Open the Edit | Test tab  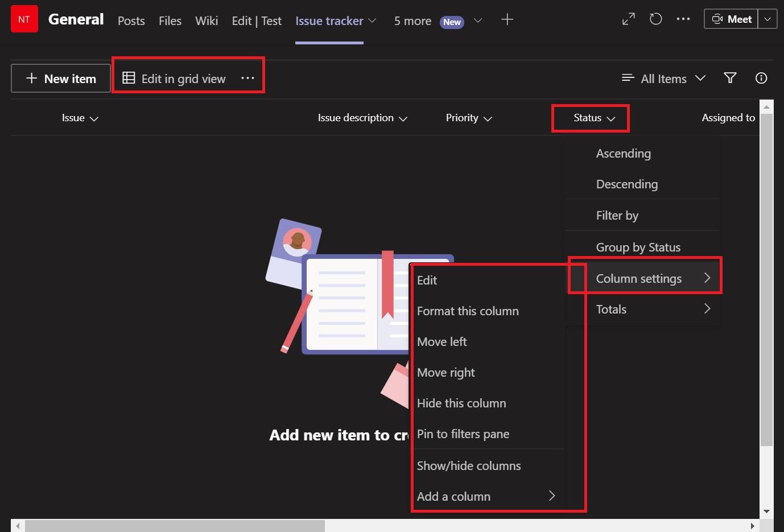257,21
